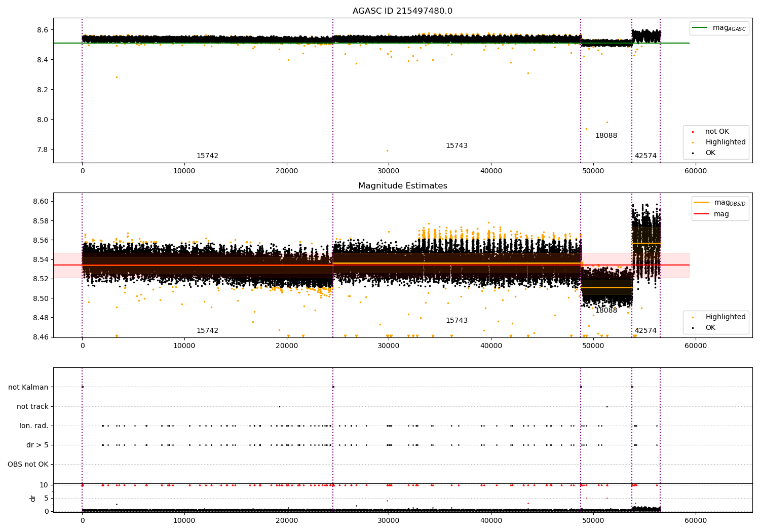The width and height of the screenshot is (760, 532).
Task: Click the 8.50 y-axis tick label
Action: [41, 298]
